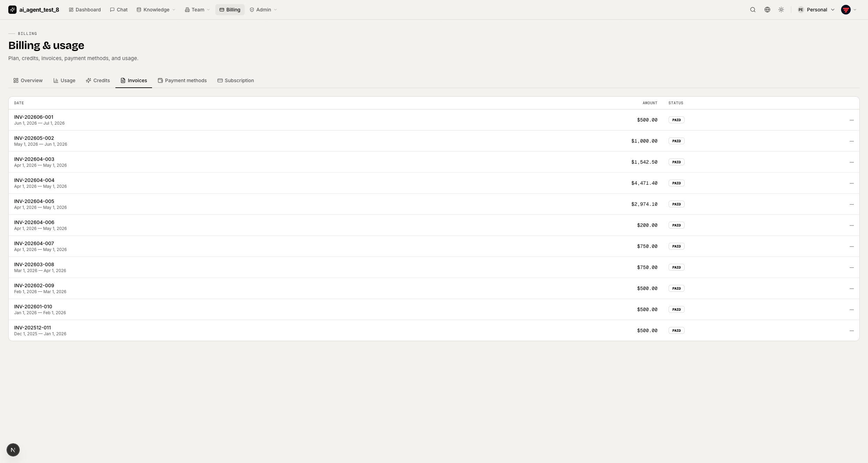The image size is (868, 463).
Task: Switch to the Credits tab
Action: point(98,80)
